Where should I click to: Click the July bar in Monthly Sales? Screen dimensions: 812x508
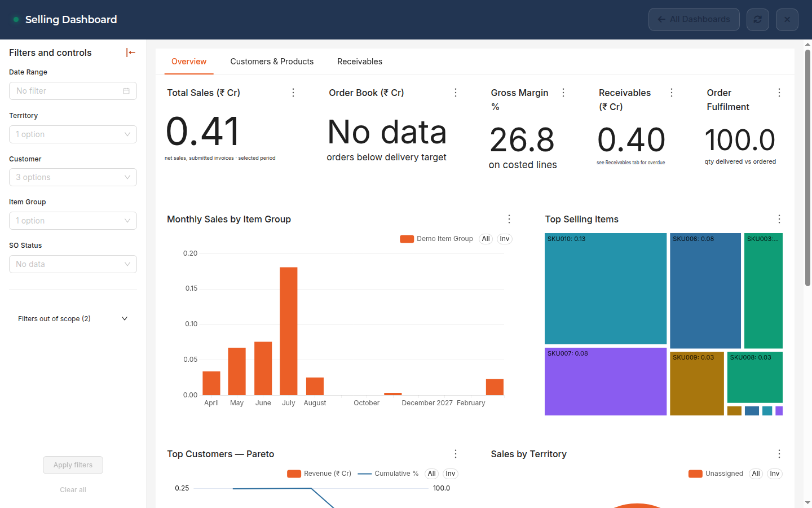point(289,331)
